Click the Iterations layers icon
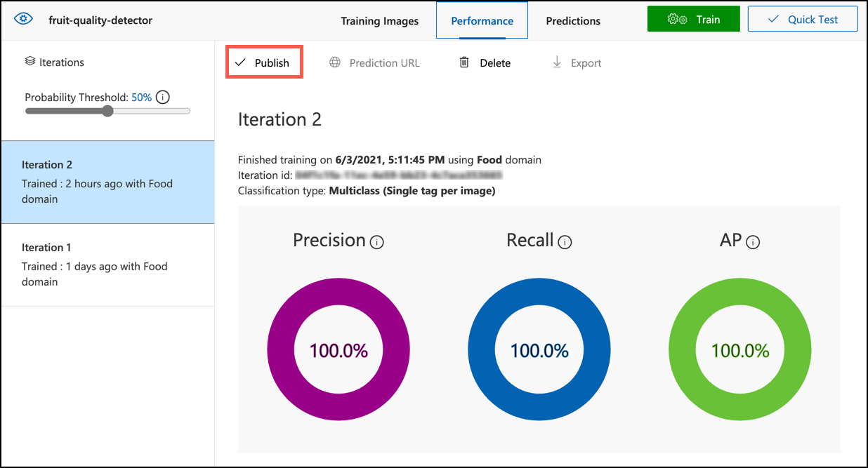Image resolution: width=868 pixels, height=468 pixels. coord(29,62)
